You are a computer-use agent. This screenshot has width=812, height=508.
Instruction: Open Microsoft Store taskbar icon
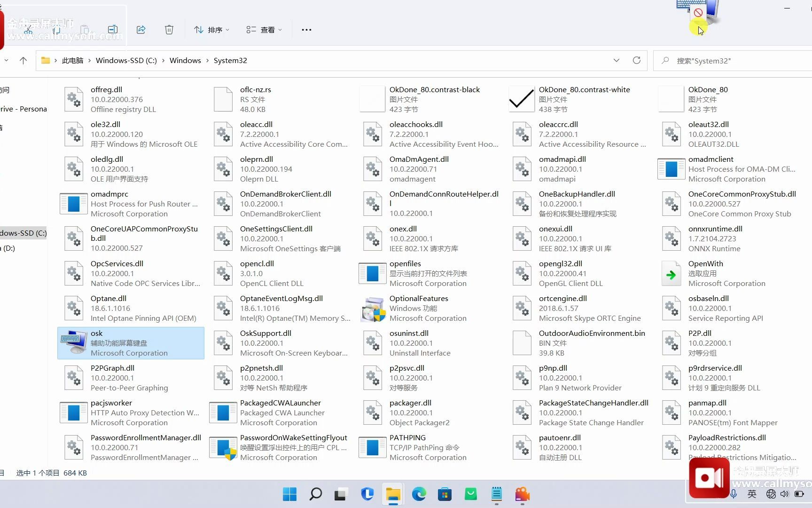click(445, 494)
